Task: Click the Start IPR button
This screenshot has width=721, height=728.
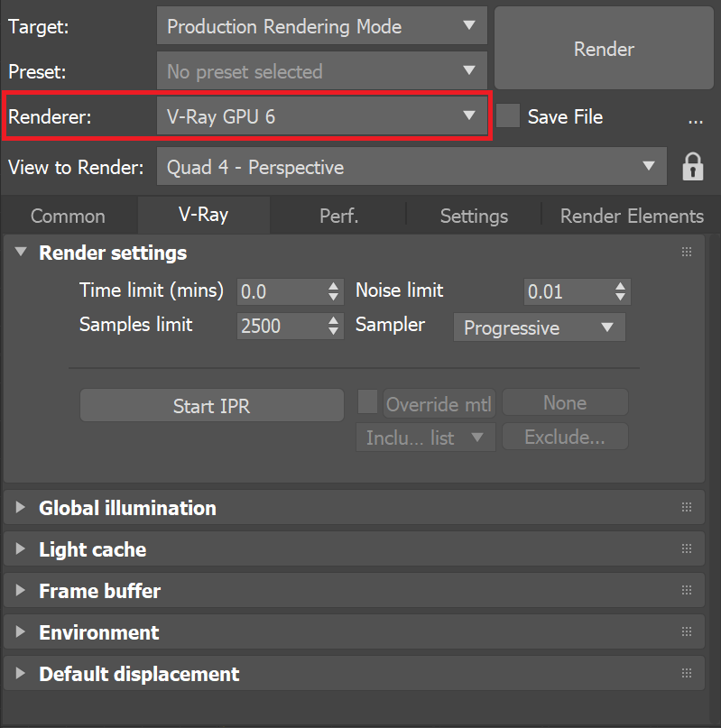Action: click(x=211, y=405)
